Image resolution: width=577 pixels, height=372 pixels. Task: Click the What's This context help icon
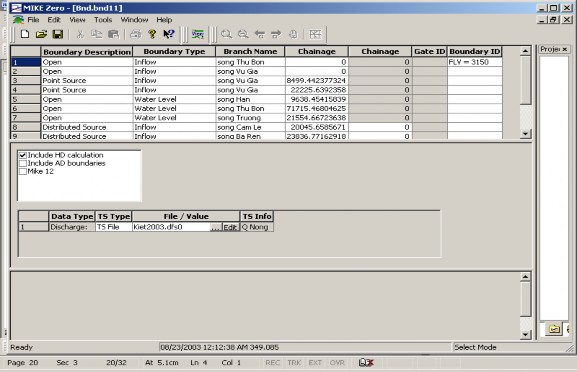pos(169,34)
